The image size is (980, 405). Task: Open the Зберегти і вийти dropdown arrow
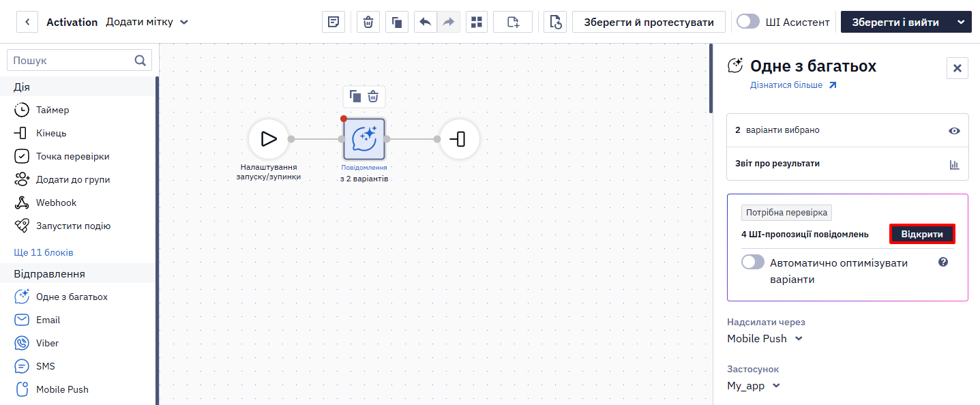[961, 22]
